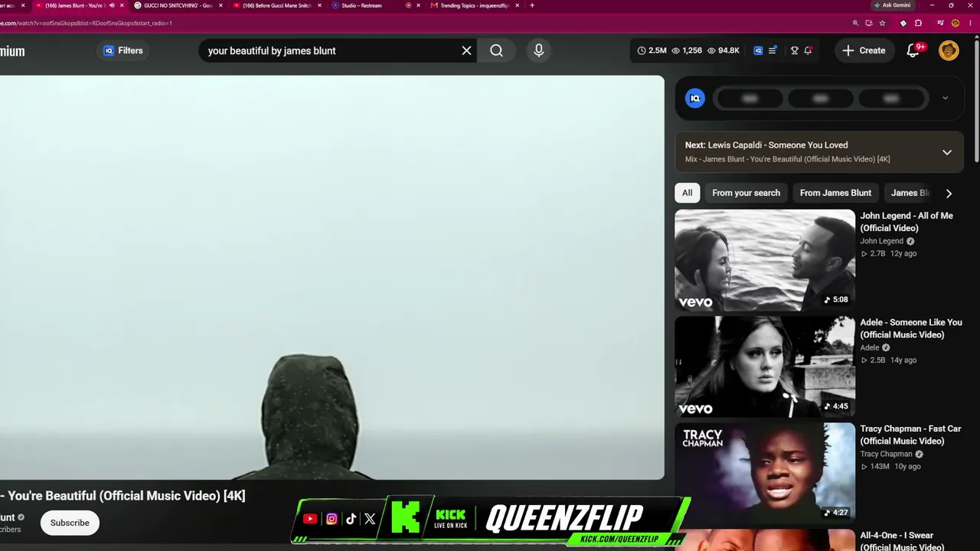This screenshot has height=551, width=980.
Task: Expand the vidIQ panel with its chevron
Action: coord(945,98)
